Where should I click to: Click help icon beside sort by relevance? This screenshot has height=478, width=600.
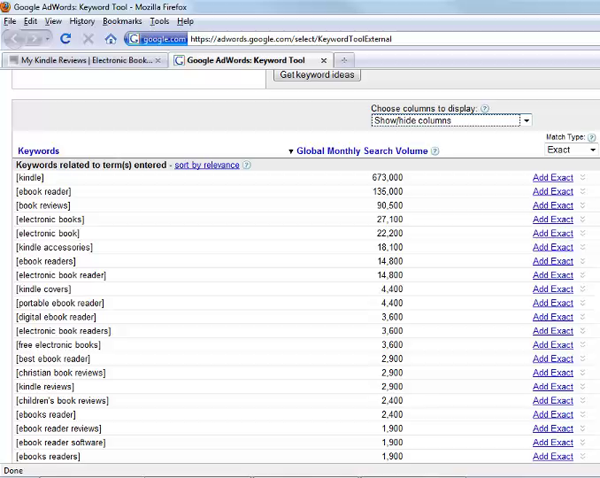tap(247, 165)
